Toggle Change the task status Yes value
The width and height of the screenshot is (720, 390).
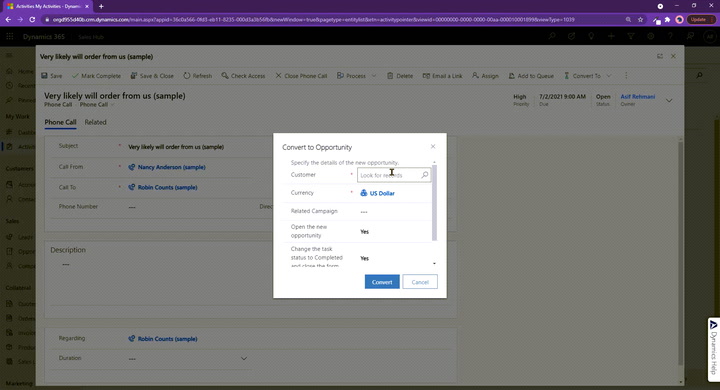pyautogui.click(x=365, y=258)
